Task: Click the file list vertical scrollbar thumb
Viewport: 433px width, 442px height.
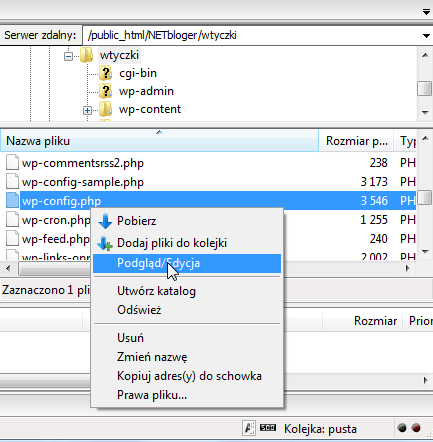Action: point(425,197)
